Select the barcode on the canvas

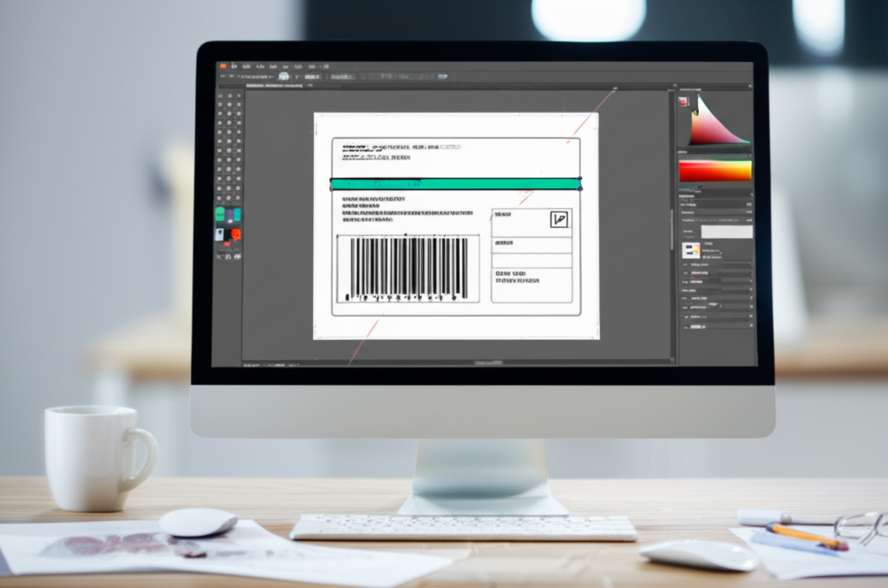point(408,269)
